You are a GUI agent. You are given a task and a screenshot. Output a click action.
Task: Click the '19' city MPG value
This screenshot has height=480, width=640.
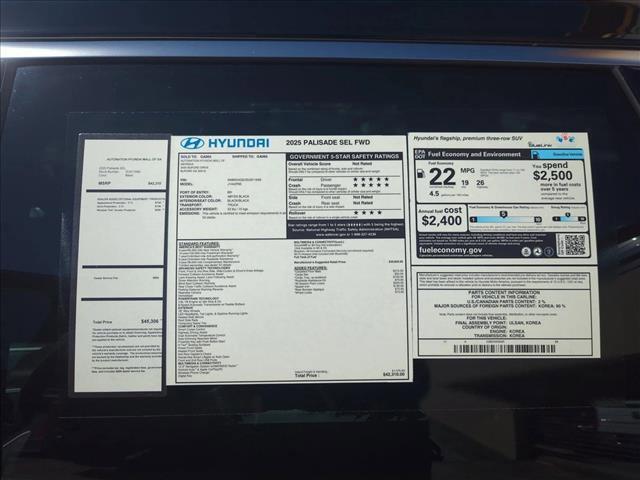[x=465, y=182]
